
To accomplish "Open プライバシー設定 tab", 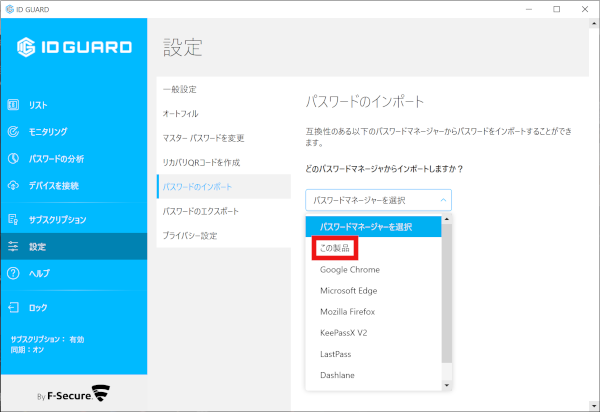I will click(x=223, y=235).
